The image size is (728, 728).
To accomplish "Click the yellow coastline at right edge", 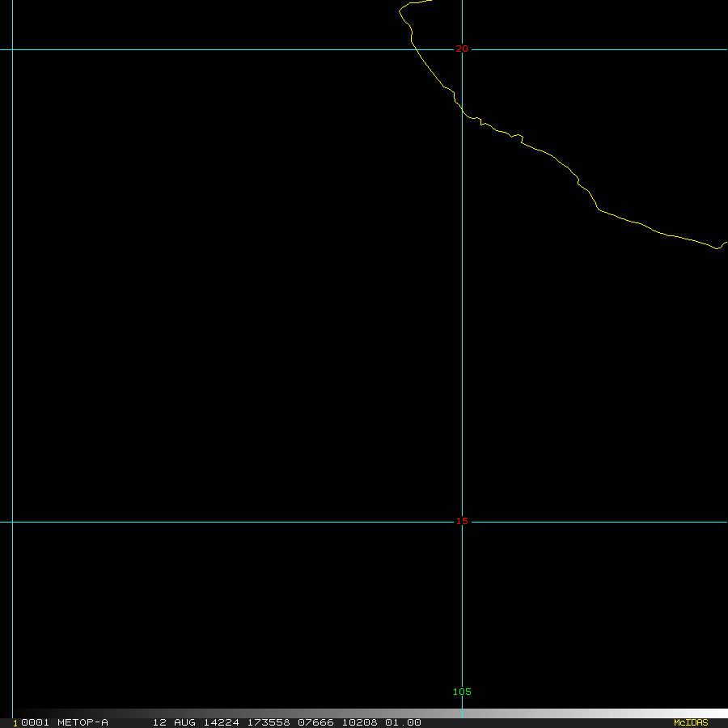I will click(x=724, y=243).
